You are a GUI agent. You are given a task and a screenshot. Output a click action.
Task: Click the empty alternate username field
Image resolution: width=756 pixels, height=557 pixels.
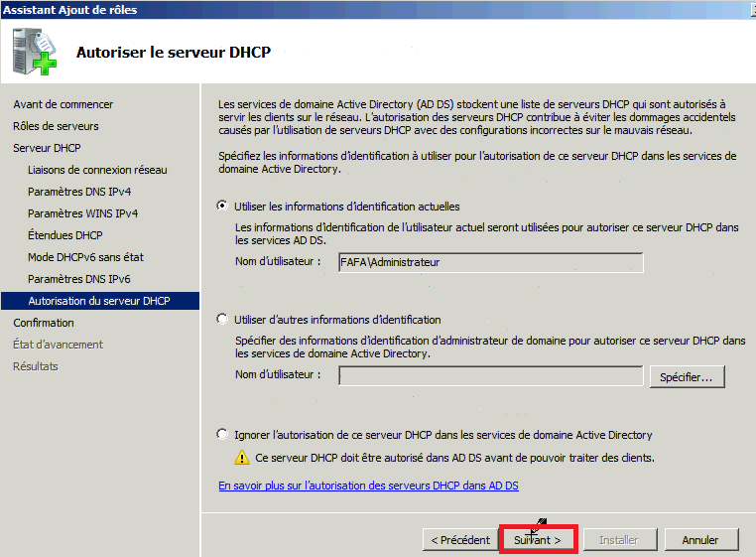click(x=491, y=375)
